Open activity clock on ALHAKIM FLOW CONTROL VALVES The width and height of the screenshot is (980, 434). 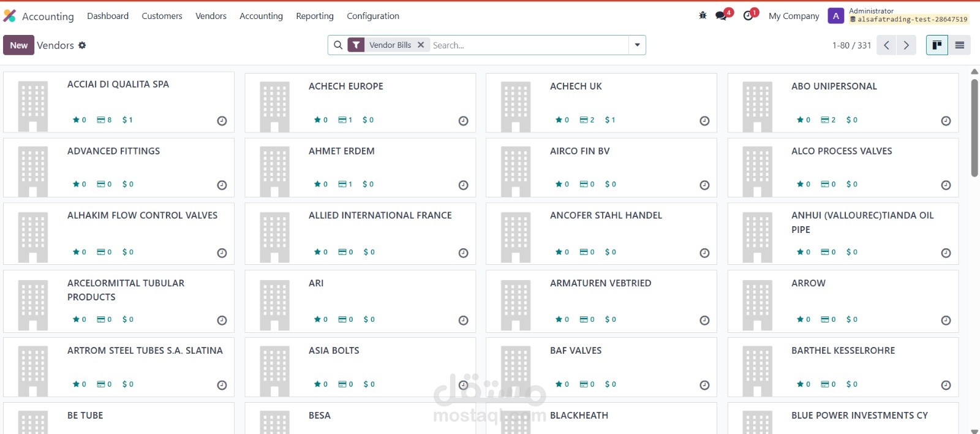pyautogui.click(x=222, y=253)
